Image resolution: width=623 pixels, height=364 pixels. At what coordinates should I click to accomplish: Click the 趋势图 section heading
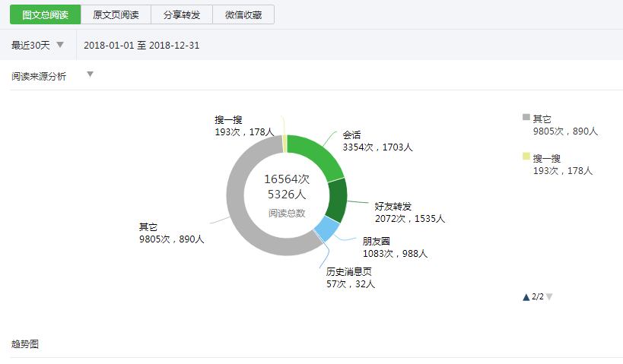(25, 344)
